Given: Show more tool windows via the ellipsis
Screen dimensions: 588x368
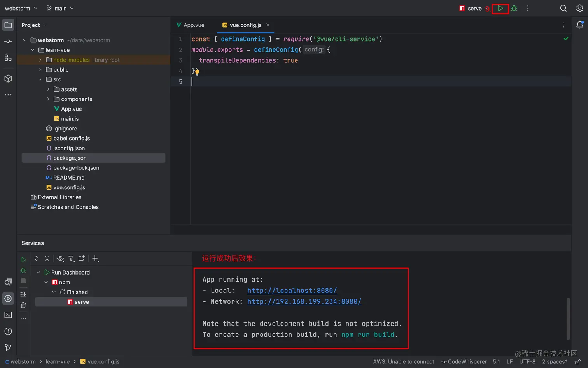Looking at the screenshot, I should tap(8, 95).
